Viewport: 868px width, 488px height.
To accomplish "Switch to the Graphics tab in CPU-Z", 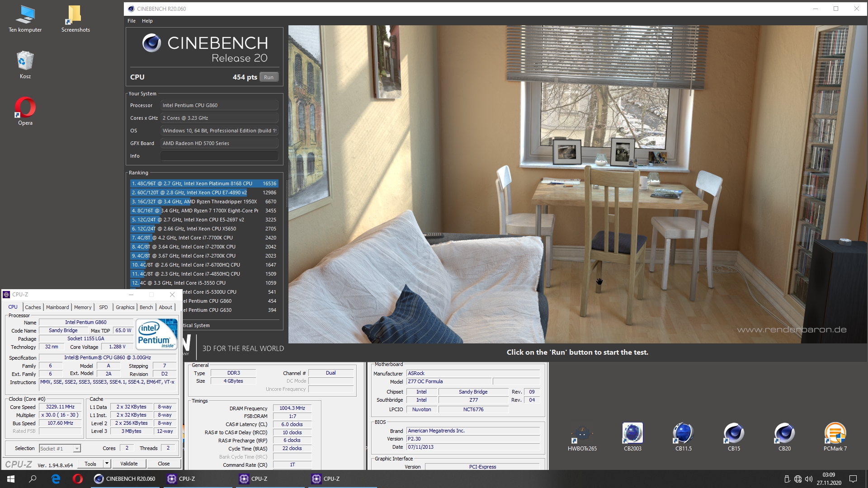I will click(x=125, y=307).
